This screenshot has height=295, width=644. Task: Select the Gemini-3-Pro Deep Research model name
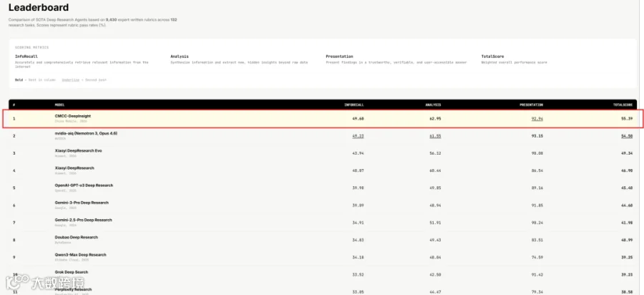[x=82, y=203]
